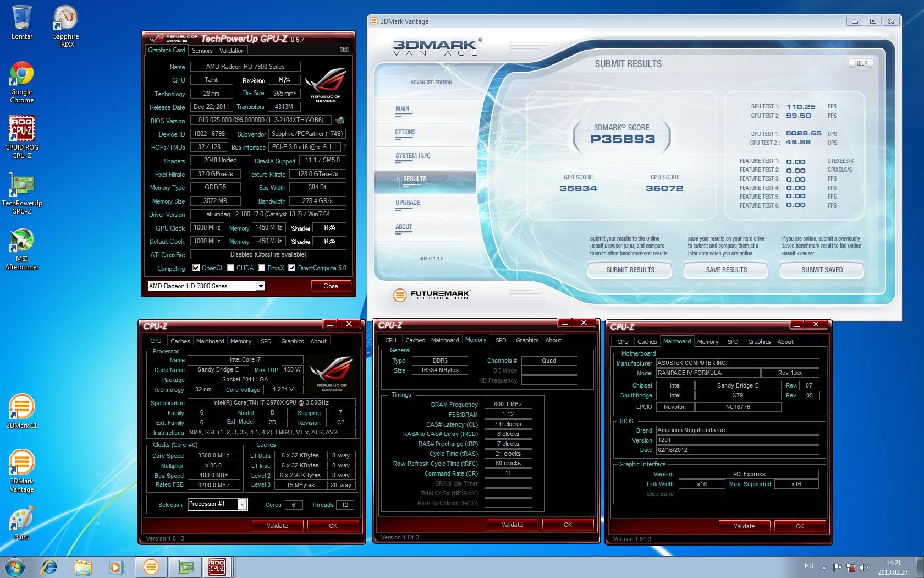Viewport: 924px width, 578px height.
Task: Open Windows Explorer from the taskbar
Action: tap(83, 566)
